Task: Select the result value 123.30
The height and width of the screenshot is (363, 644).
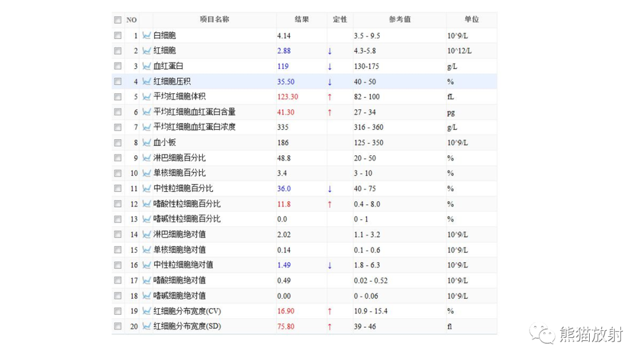Action: coord(287,97)
